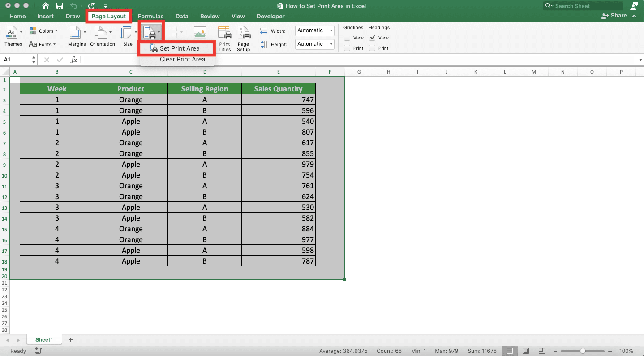The height and width of the screenshot is (356, 644).
Task: Click the Home icon in title bar
Action: pyautogui.click(x=46, y=6)
